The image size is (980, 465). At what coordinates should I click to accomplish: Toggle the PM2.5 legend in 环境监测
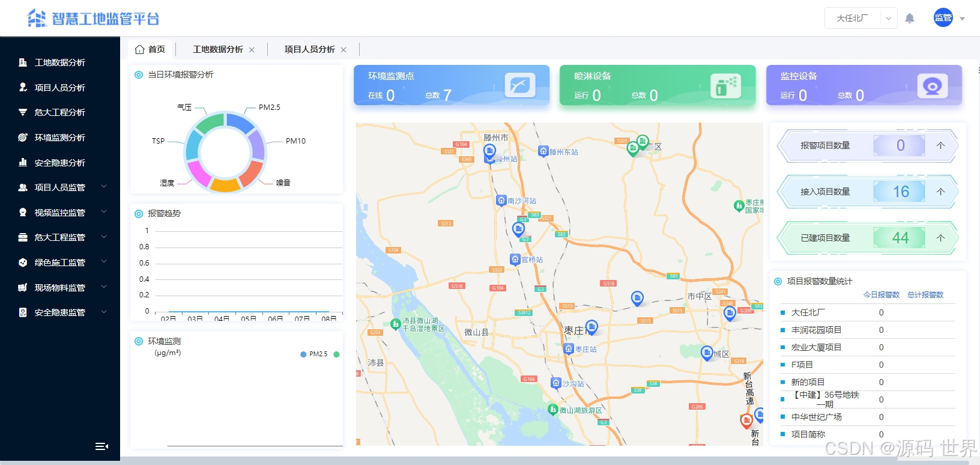click(x=314, y=354)
